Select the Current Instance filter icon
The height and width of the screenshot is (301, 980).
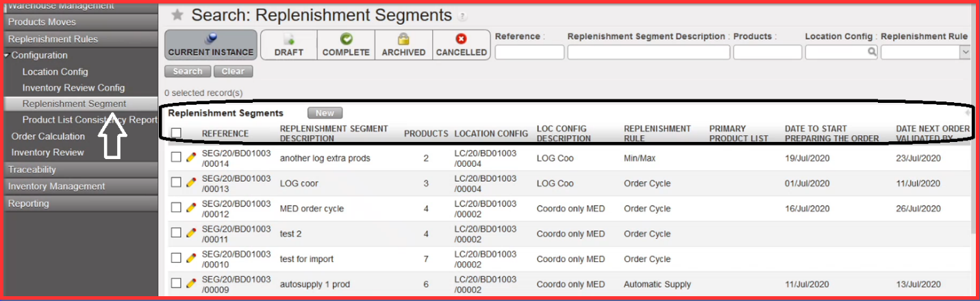211,39
